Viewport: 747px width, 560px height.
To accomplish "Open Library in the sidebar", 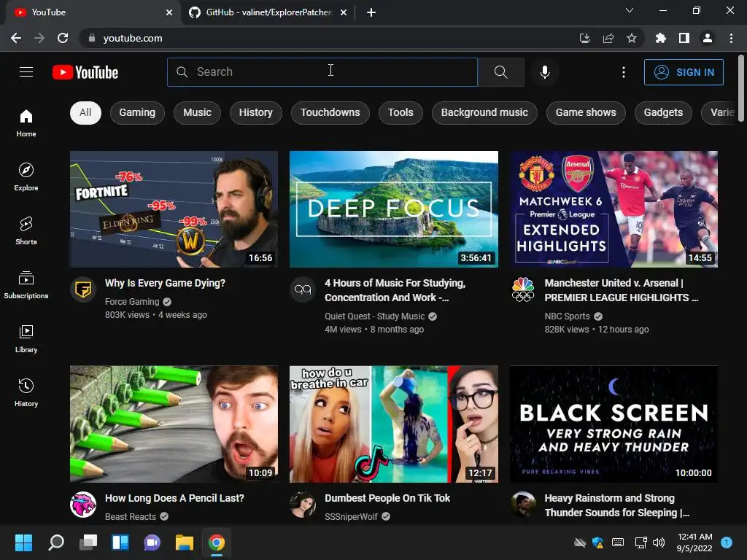I will (x=26, y=338).
